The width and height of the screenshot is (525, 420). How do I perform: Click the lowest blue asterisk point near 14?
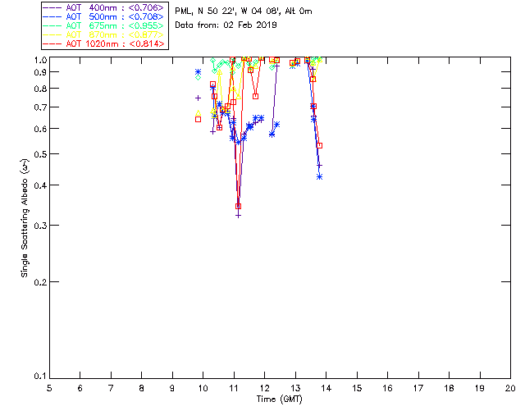tap(319, 176)
